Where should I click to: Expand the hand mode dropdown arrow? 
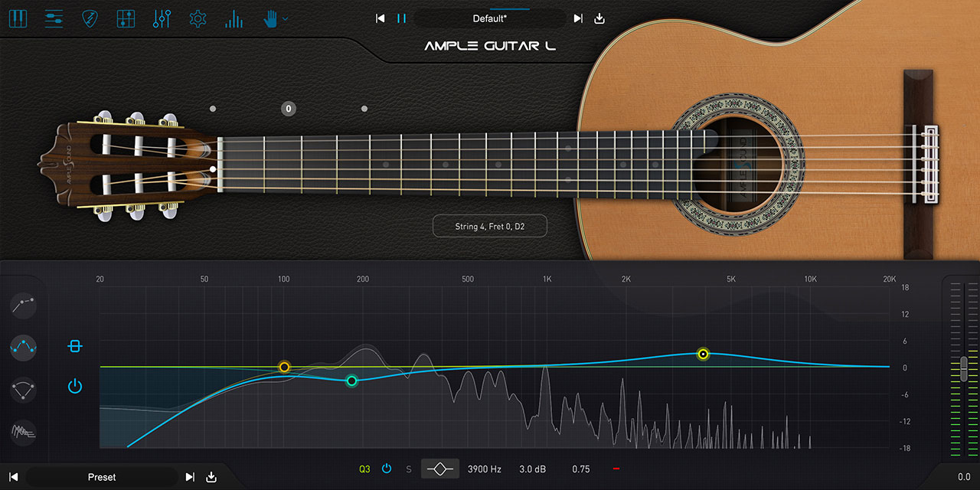[286, 18]
